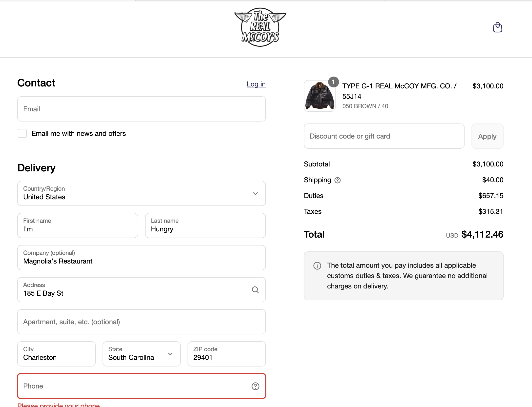Click the shipping help question mark icon
Viewport: 532px width, 407px height.
tap(337, 180)
